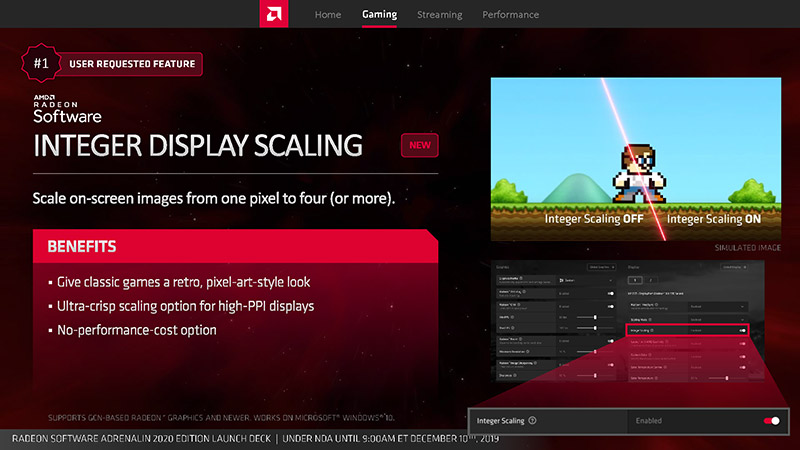800x450 pixels.
Task: Toggle Radeon Chill switch
Action: click(611, 306)
